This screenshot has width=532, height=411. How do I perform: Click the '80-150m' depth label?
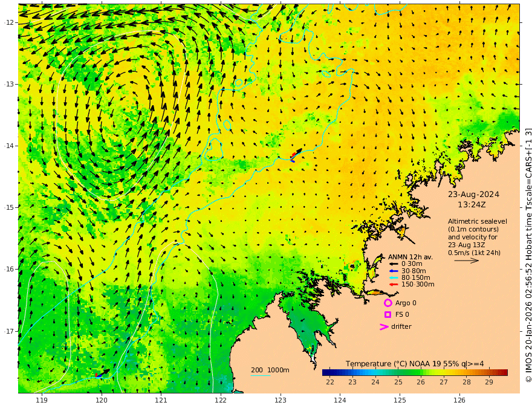tap(416, 278)
